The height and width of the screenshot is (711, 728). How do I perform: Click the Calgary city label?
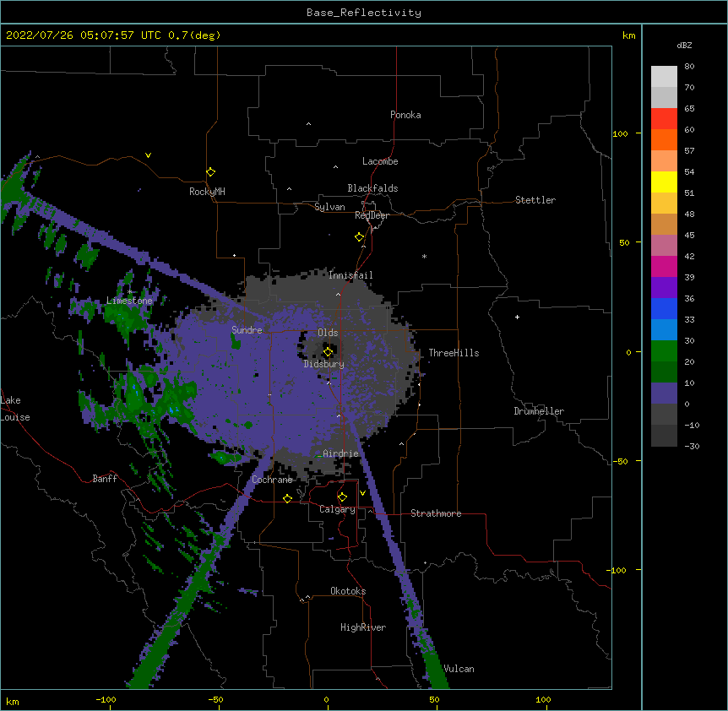click(x=337, y=509)
